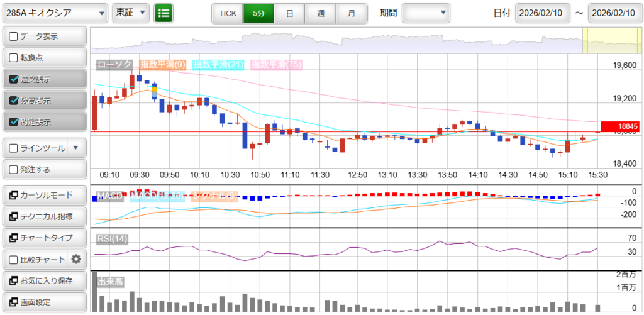Image resolution: width=644 pixels, height=315 pixels.
Task: Click the テクニカル指標 window icon
Action: coord(13,216)
